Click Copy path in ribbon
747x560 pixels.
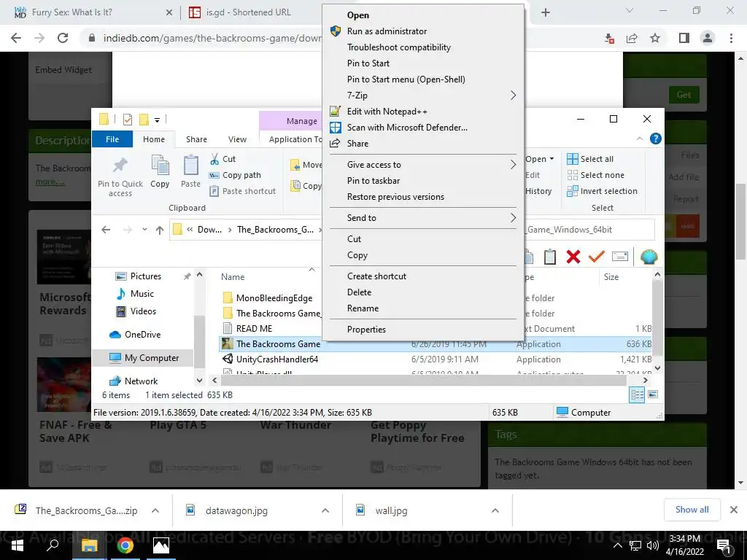[236, 175]
